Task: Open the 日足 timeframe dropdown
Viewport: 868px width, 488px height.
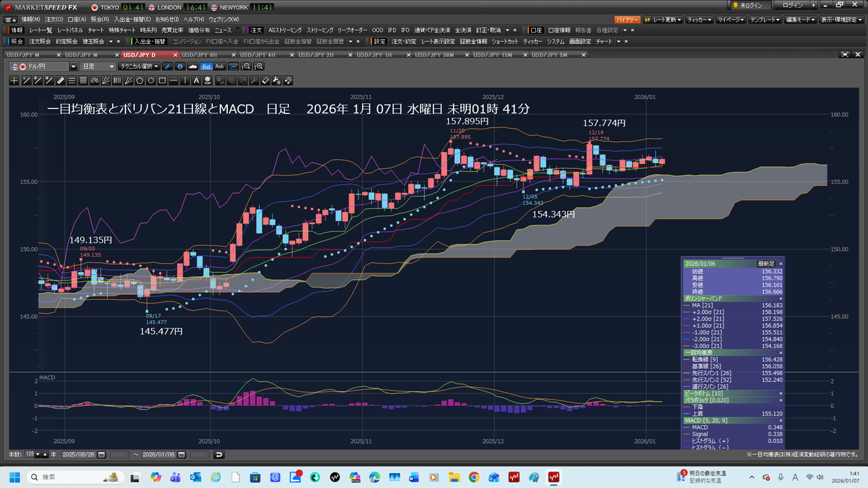Action: 98,66
